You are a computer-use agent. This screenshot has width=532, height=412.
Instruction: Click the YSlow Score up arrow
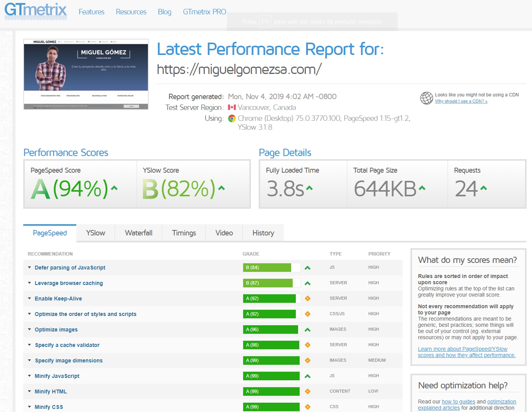click(x=221, y=188)
